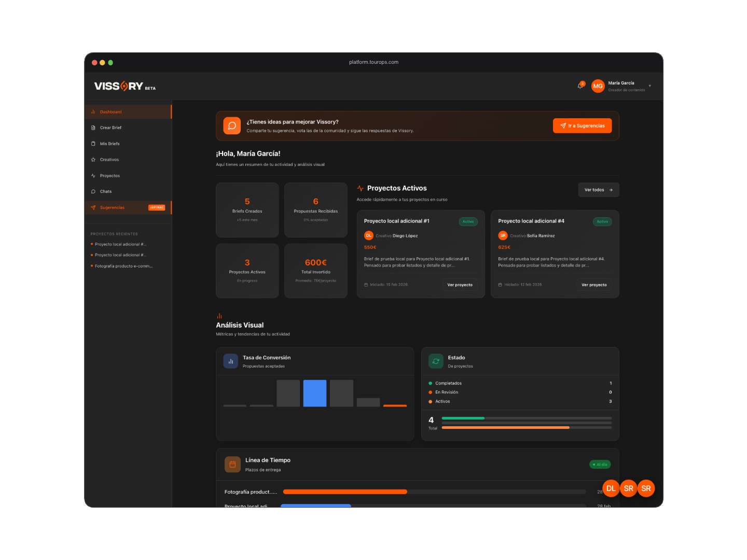Click the Línea de Tiempo calendar icon
This screenshot has width=747, height=560.
(232, 464)
